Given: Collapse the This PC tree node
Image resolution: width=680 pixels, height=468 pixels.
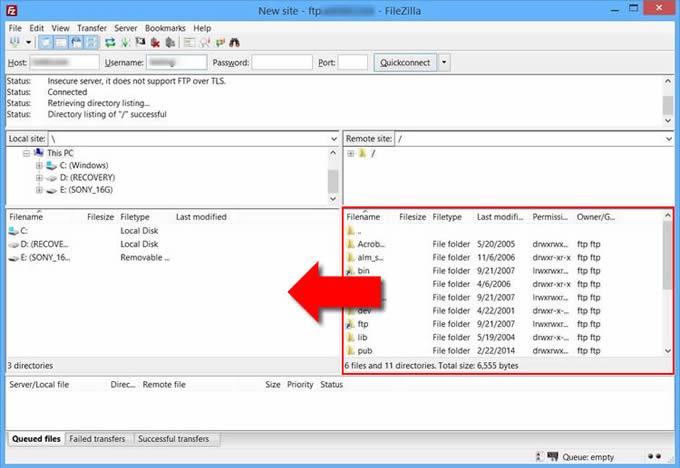Looking at the screenshot, I should click(26, 153).
